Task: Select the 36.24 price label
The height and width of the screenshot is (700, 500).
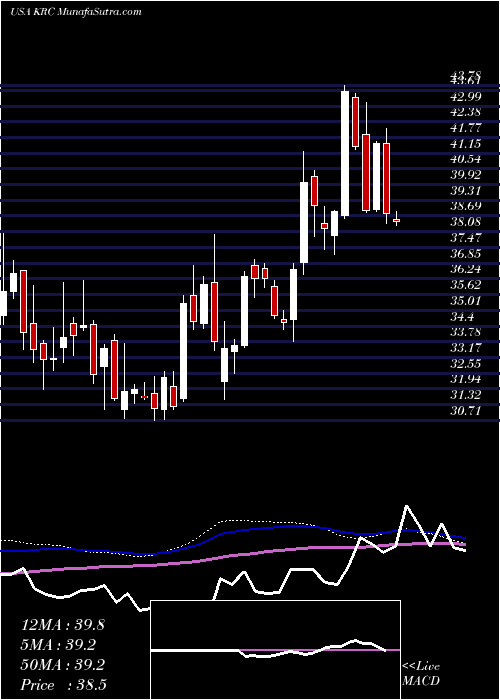Action: (x=466, y=269)
